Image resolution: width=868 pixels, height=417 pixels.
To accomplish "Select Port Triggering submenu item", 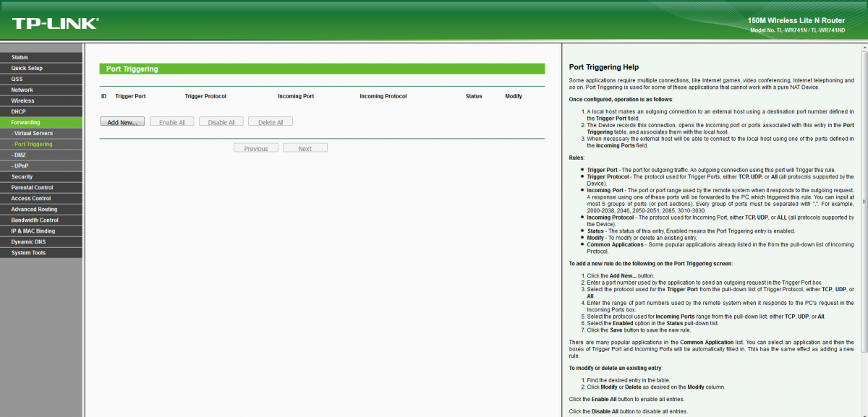I will point(41,144).
